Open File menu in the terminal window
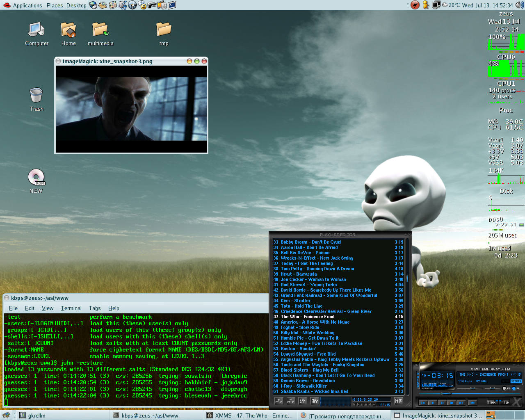Image resolution: width=525 pixels, height=420 pixels. coord(13,308)
